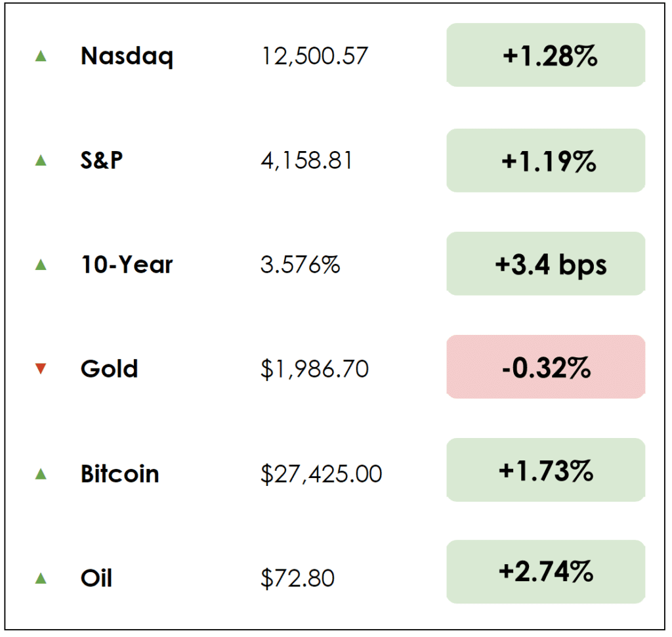Click the green up arrow beside Bitcoin
672x637 pixels.
click(41, 473)
